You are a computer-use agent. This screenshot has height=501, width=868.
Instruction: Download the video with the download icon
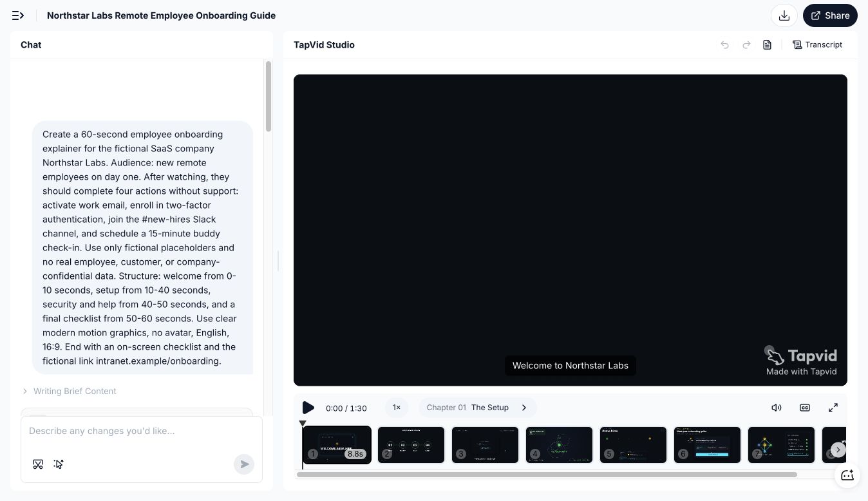click(784, 15)
